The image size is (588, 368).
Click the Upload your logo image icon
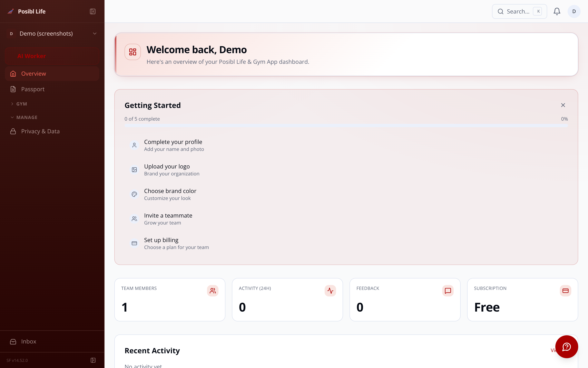click(x=134, y=170)
